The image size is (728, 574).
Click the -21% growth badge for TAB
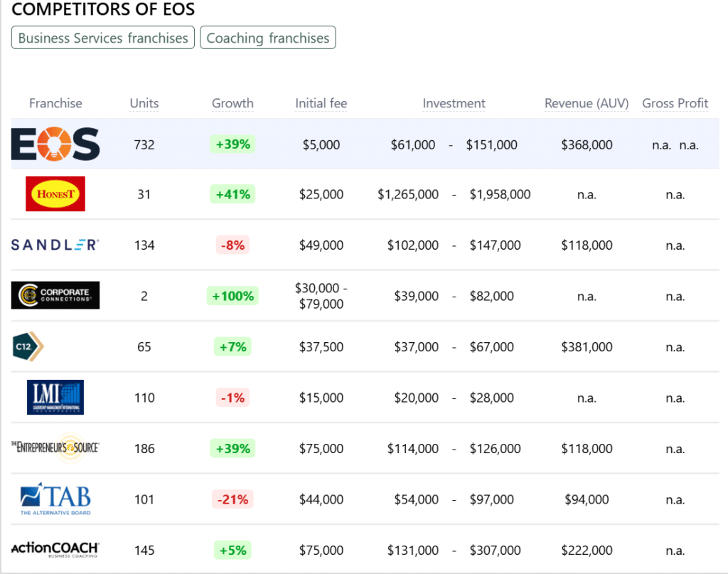pos(232,499)
